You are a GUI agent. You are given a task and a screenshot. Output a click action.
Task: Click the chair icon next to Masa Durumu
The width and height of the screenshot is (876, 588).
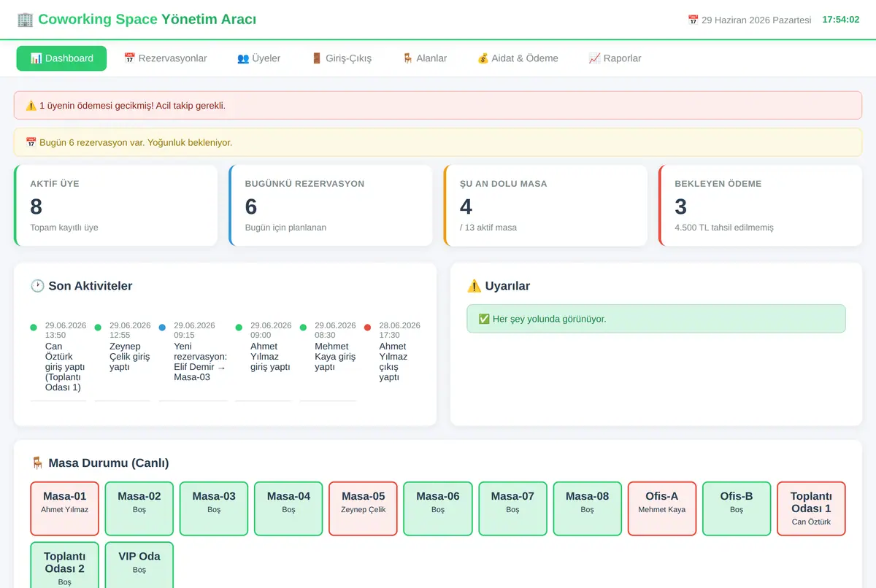point(37,463)
